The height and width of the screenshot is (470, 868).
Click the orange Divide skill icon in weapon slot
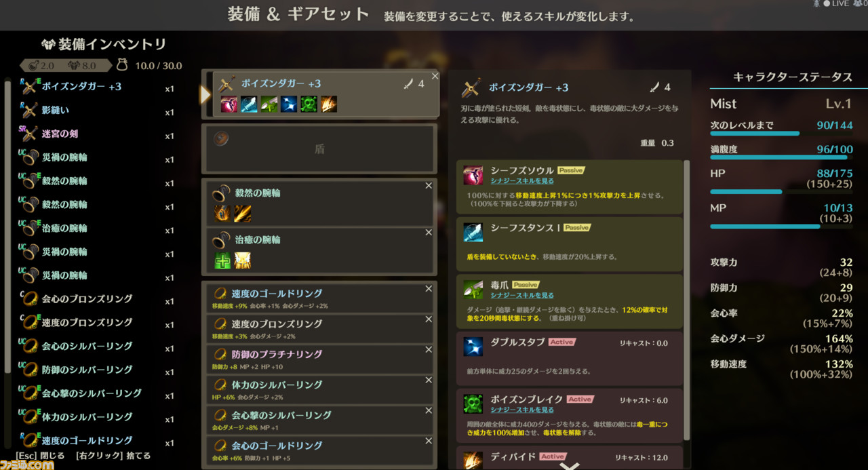[x=329, y=104]
